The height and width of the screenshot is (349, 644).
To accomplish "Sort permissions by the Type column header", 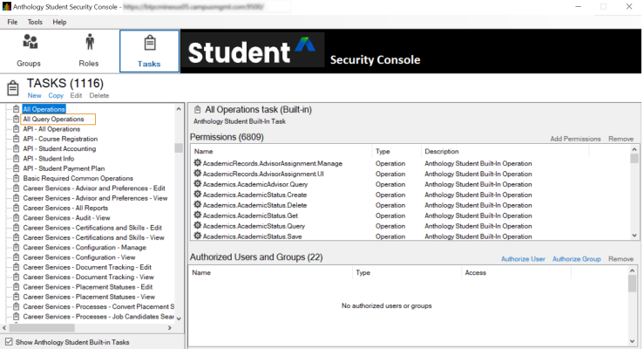I will [x=383, y=152].
